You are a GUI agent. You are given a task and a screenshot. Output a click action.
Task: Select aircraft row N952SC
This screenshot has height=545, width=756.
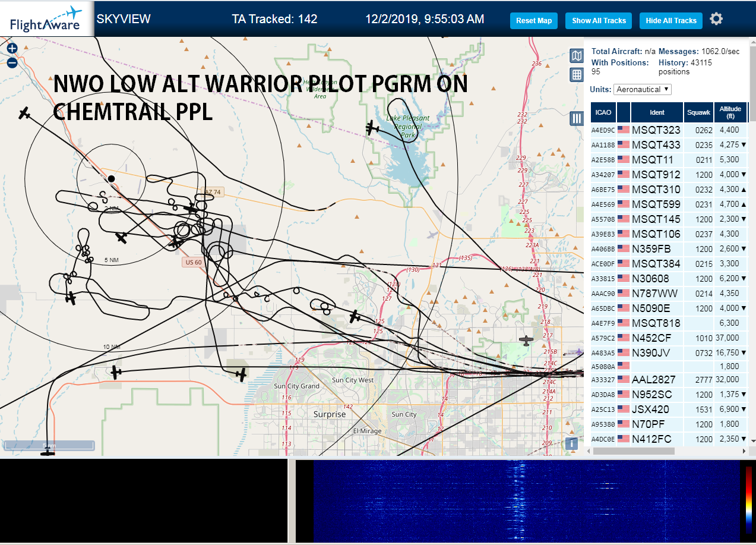669,394
